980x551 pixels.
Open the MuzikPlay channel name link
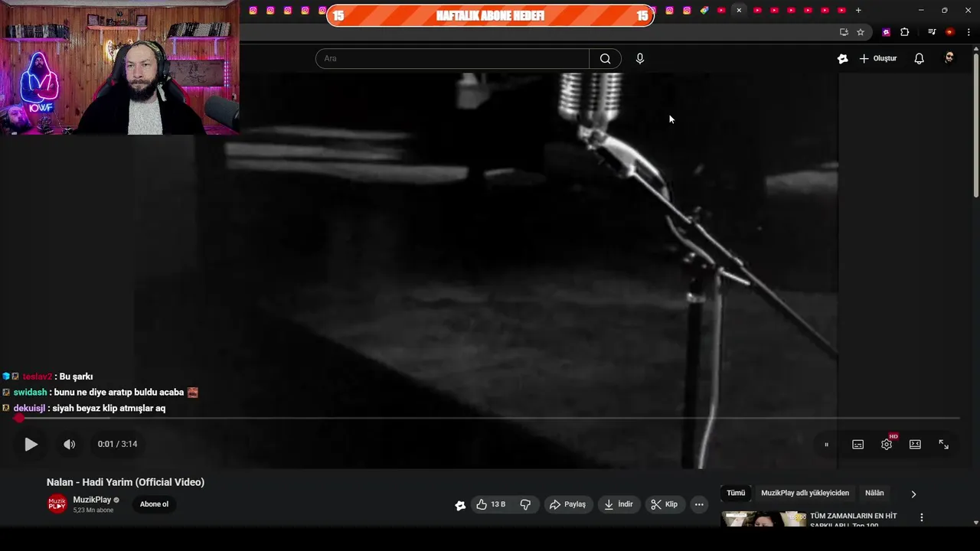click(92, 500)
